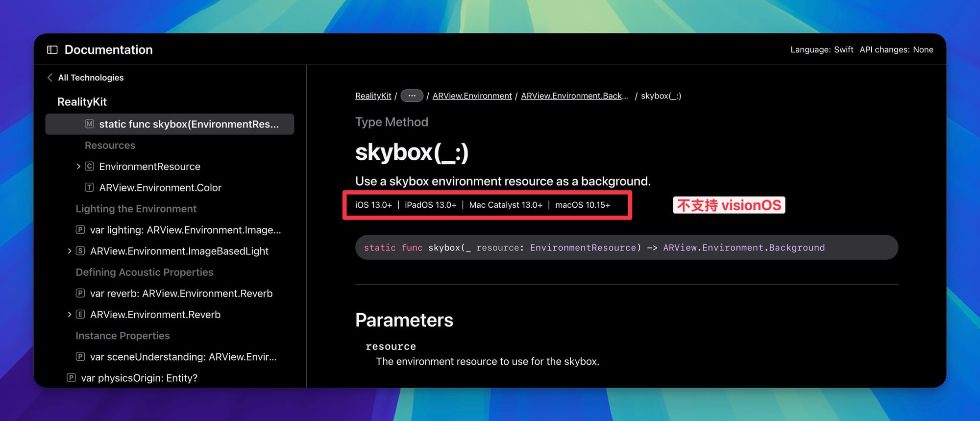980x421 pixels.
Task: Select var sceneUnderstanding in the sidebar
Action: click(x=183, y=357)
